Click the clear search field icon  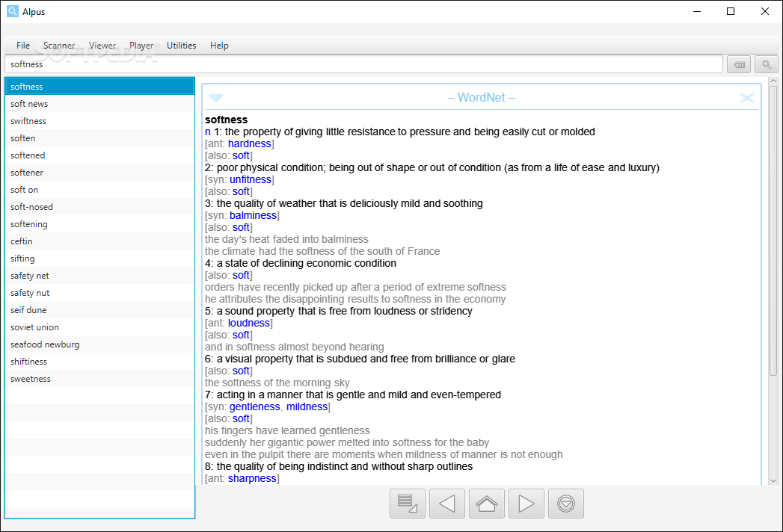[x=739, y=64]
